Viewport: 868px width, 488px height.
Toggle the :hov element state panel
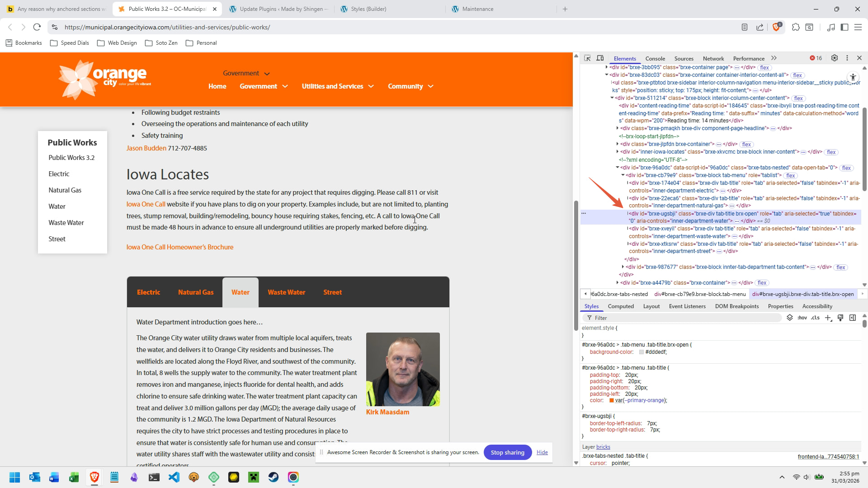click(802, 318)
